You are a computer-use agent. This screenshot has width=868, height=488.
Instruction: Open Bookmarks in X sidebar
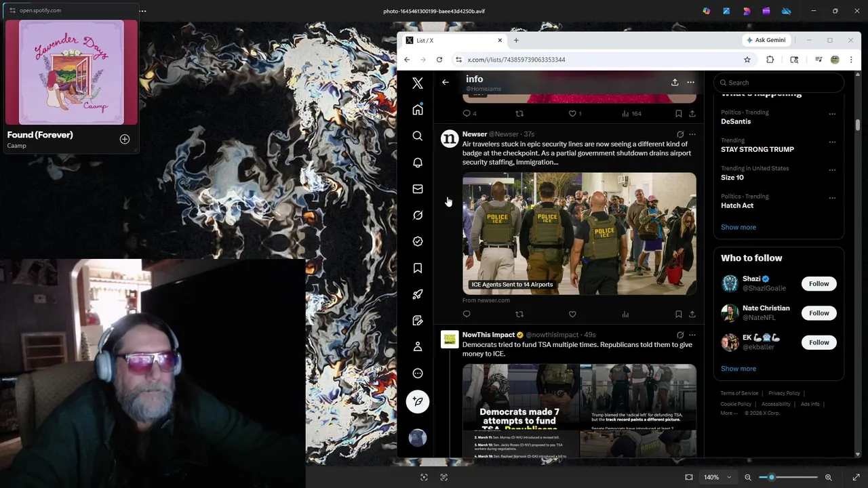(418, 268)
